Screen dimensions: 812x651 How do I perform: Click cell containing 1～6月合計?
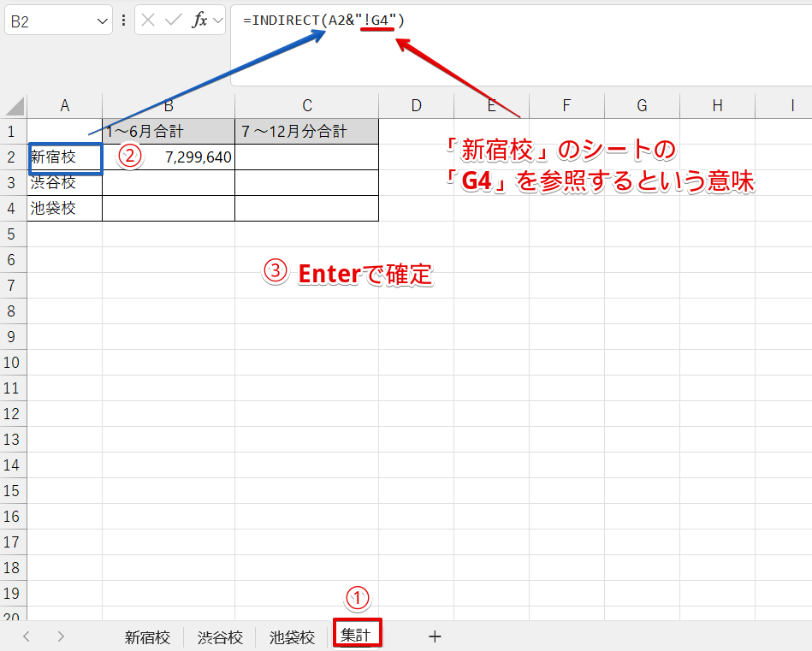169,132
